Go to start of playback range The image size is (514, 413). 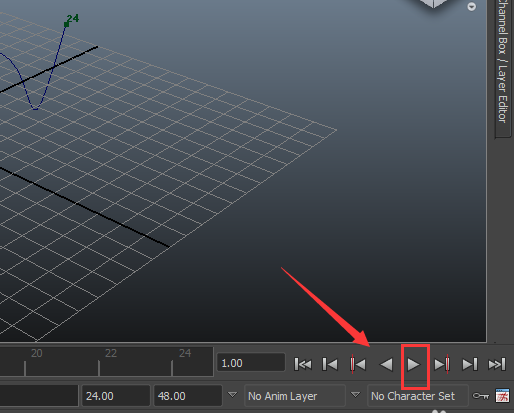coord(303,364)
